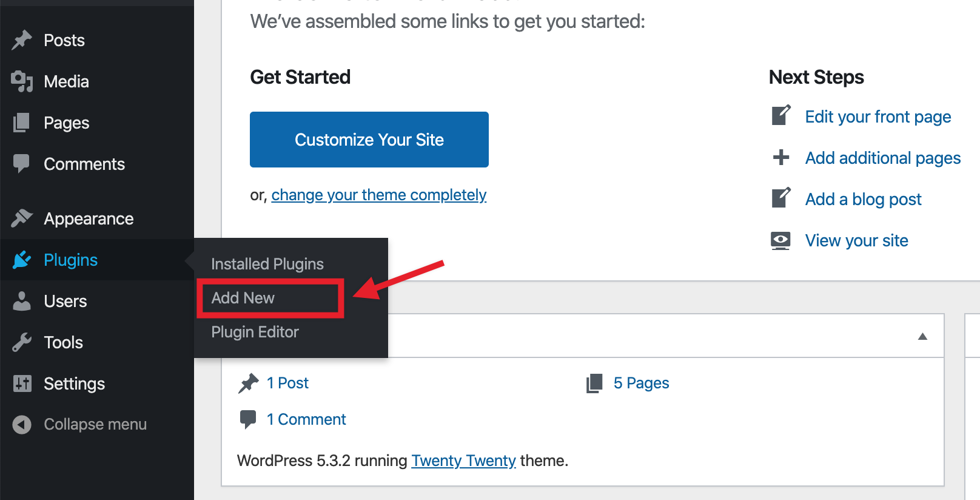Click the Tools wrench icon
This screenshot has height=500, width=980.
point(22,342)
